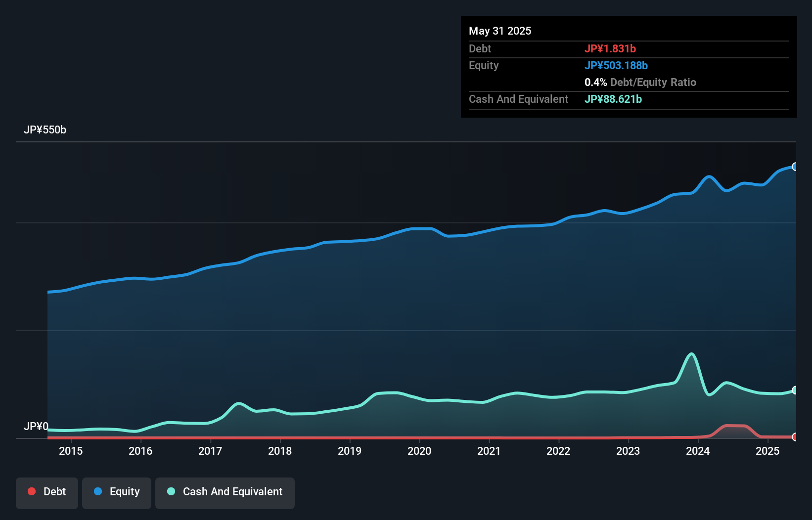Viewport: 812px width, 520px height.
Task: Click the May 31 2025 tooltip date
Action: point(500,31)
